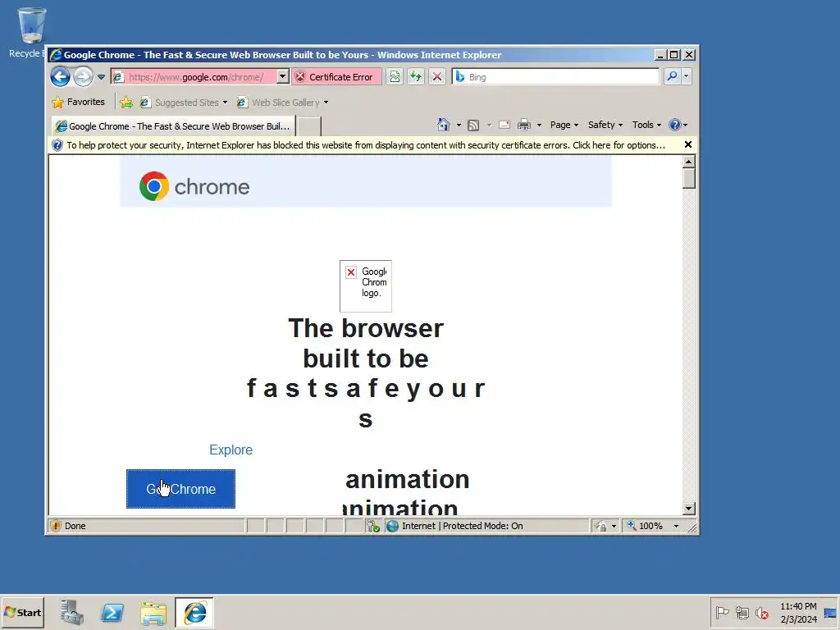Click the network tray icon

[x=742, y=612]
